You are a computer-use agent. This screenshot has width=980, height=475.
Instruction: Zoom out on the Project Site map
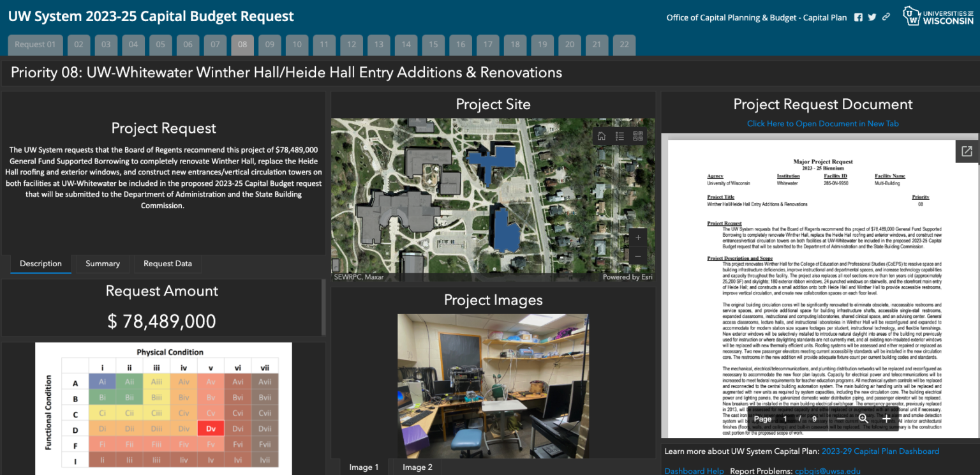638,256
